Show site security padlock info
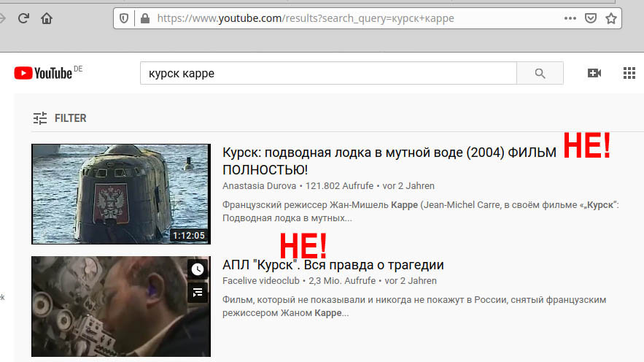This screenshot has height=362, width=644. point(145,18)
